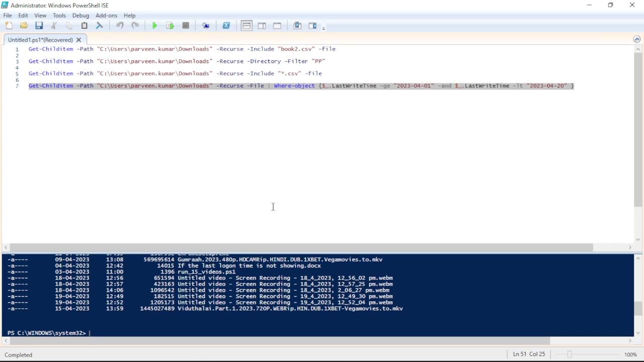
Task: Open the File menu
Action: click(8, 16)
